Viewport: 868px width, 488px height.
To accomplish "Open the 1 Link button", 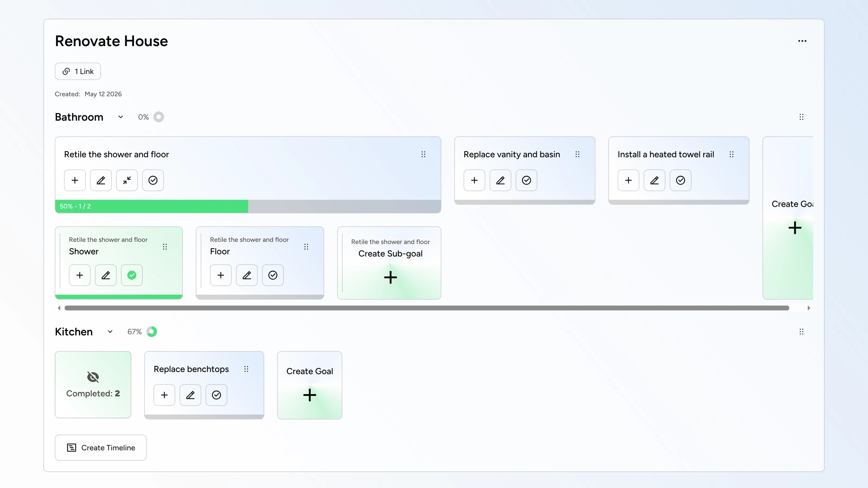I will (x=78, y=71).
